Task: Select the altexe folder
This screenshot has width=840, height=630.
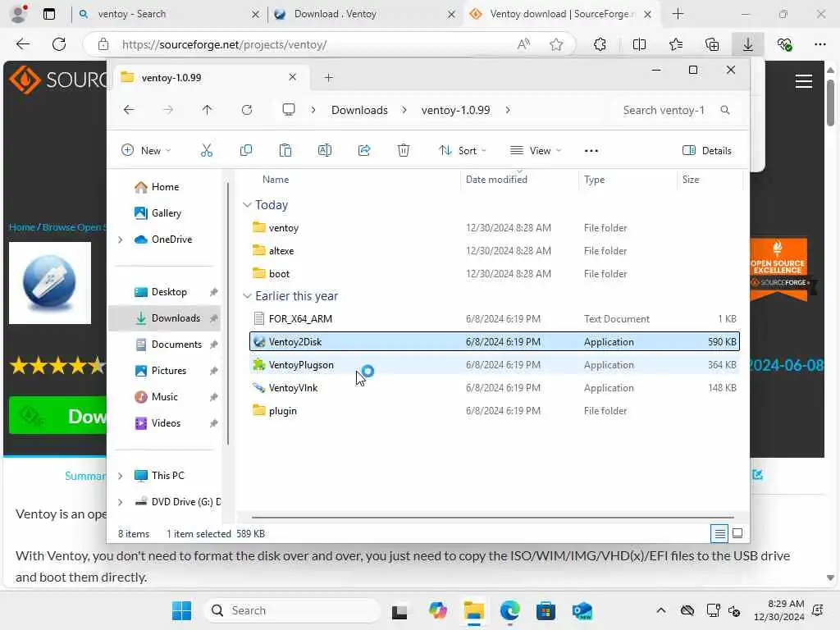Action: pyautogui.click(x=494, y=251)
